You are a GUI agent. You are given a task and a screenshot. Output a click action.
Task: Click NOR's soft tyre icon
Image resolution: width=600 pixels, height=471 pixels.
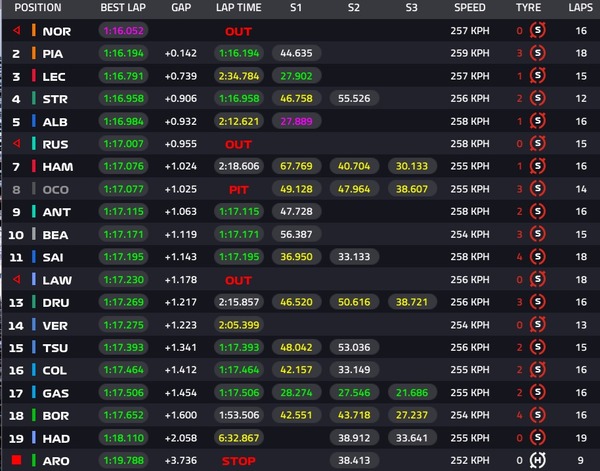(538, 30)
